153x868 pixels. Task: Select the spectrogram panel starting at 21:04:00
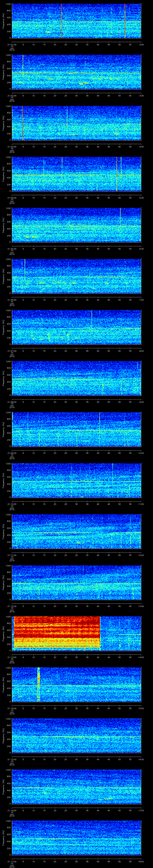pos(77,174)
